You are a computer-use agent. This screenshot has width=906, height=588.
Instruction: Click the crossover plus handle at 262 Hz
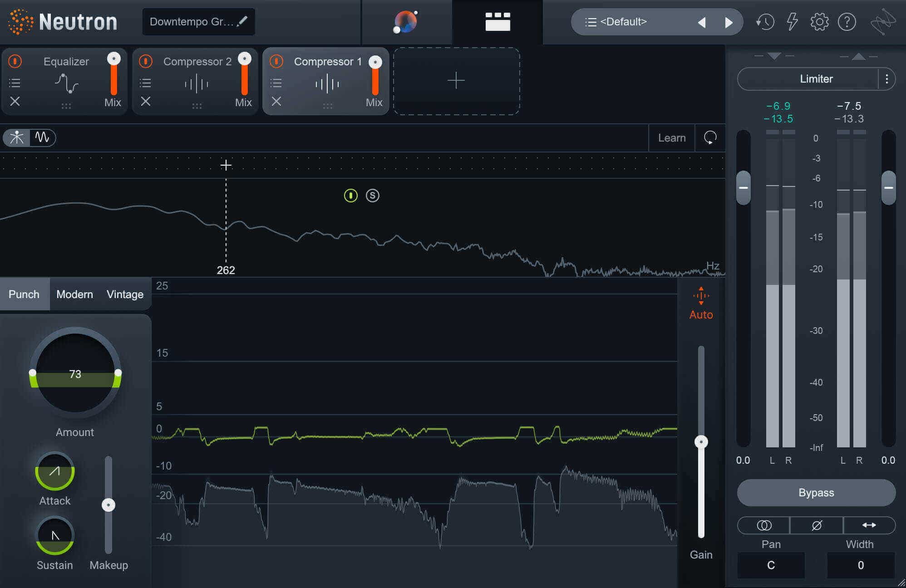[x=226, y=165]
